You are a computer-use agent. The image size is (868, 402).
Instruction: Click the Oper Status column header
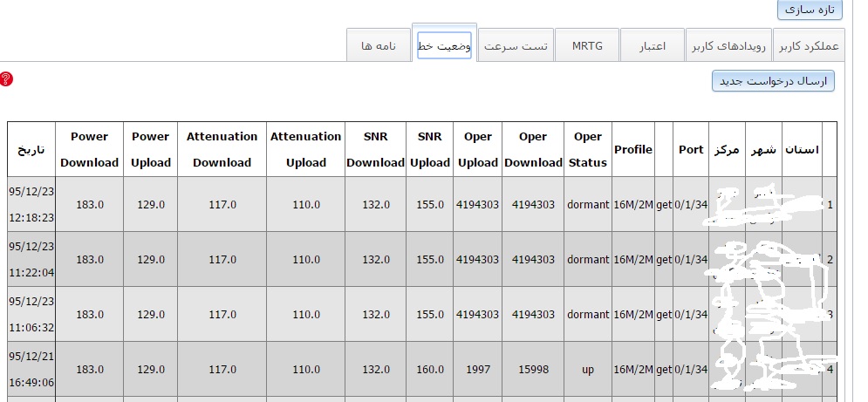click(x=588, y=149)
